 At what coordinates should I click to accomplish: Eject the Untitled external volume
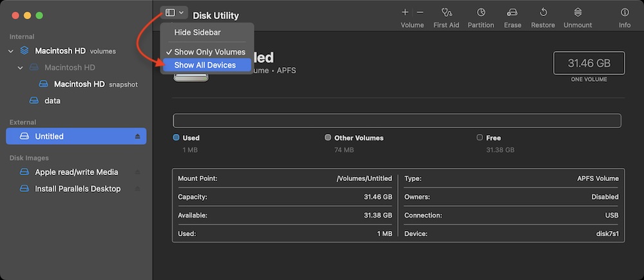pos(137,136)
